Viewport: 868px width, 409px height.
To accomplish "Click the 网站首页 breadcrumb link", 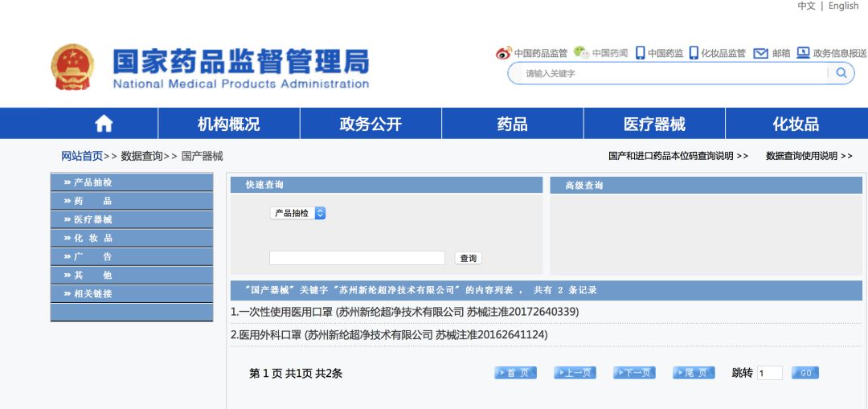I will (x=82, y=156).
